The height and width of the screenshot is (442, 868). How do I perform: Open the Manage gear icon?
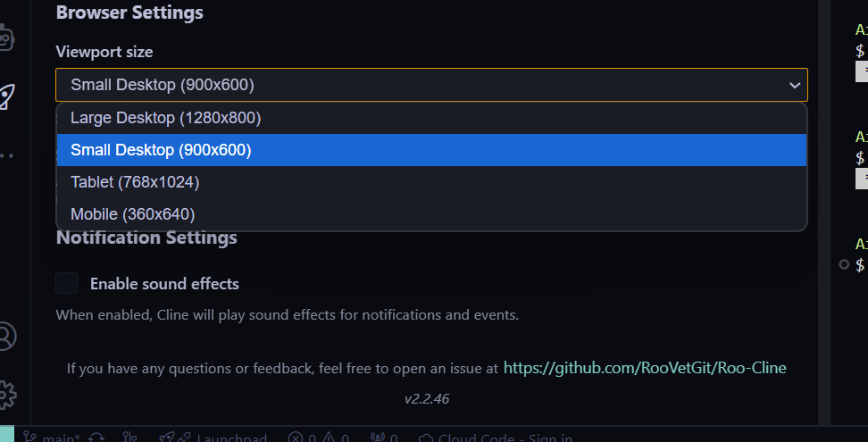coord(5,394)
